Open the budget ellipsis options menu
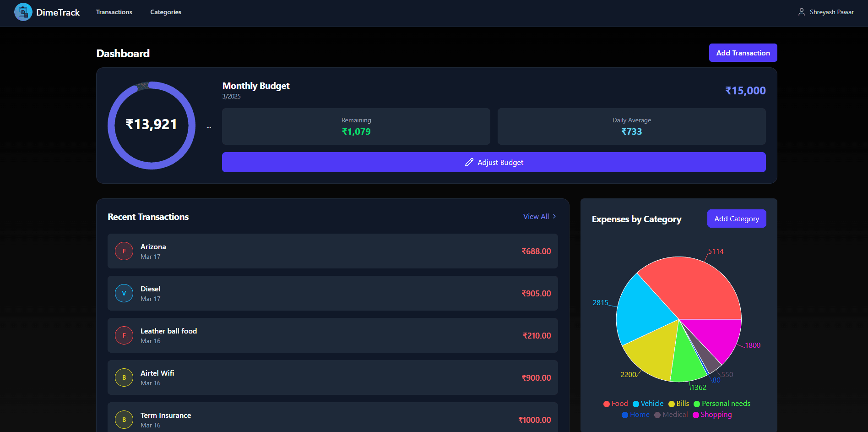 click(209, 126)
